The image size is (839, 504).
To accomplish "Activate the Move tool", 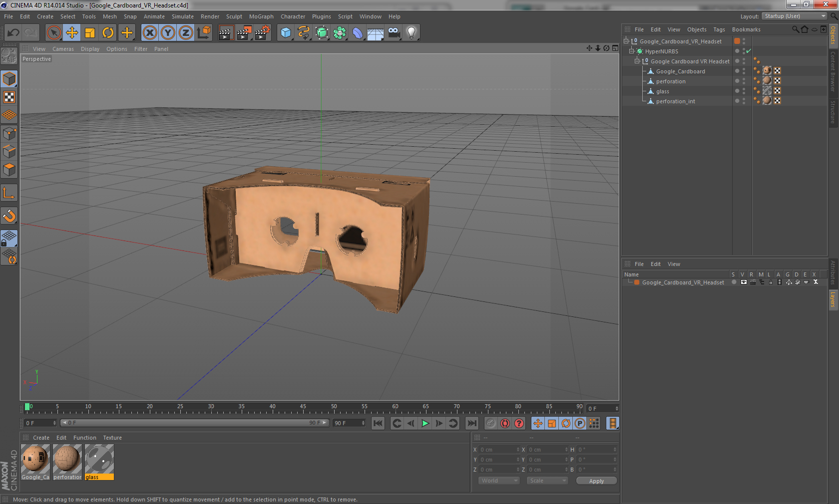I will tap(72, 33).
